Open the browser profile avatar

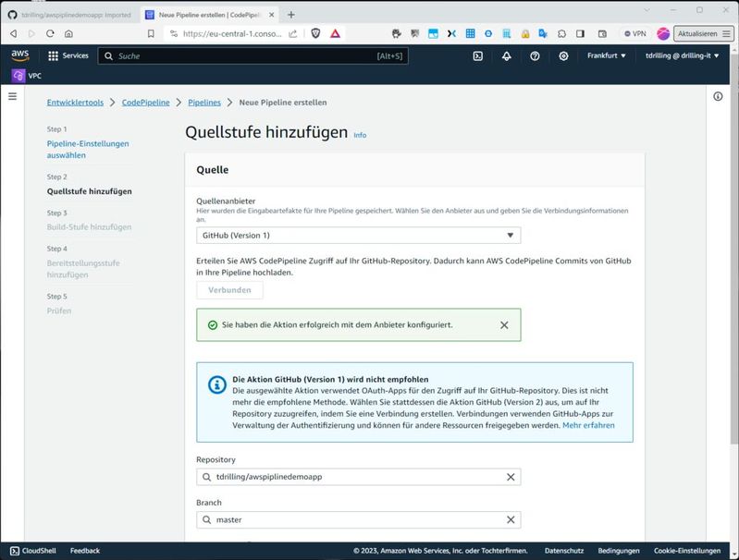(x=663, y=33)
